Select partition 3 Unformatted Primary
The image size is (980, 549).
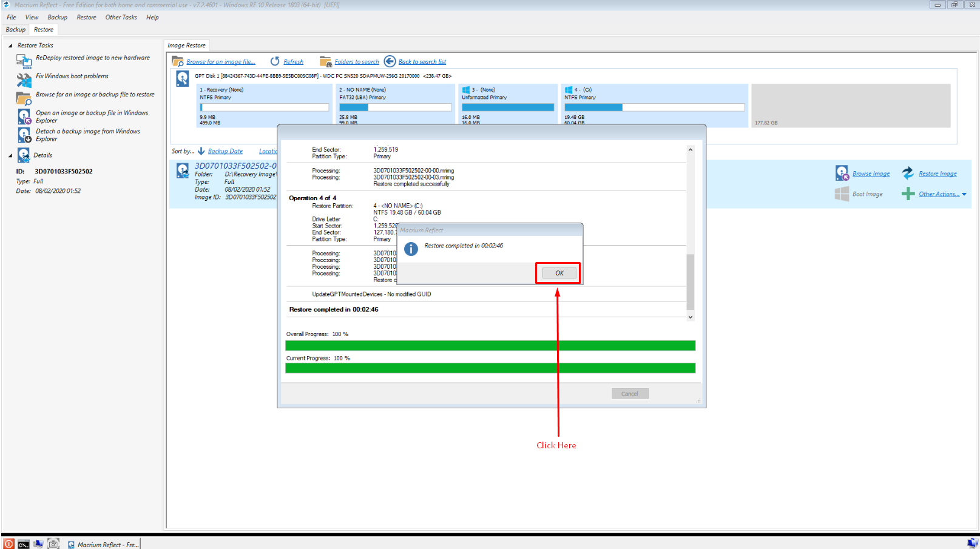pos(508,105)
